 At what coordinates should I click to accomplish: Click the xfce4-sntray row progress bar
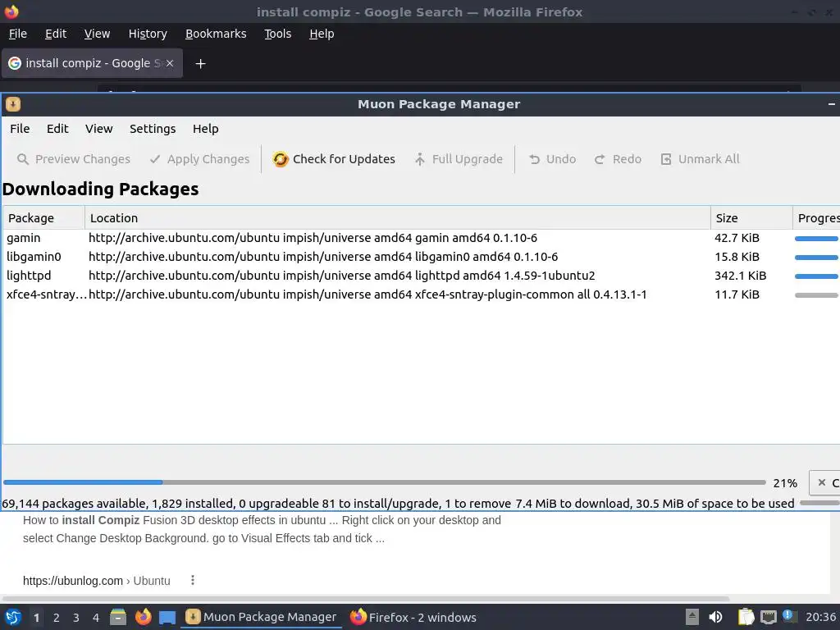[816, 295]
